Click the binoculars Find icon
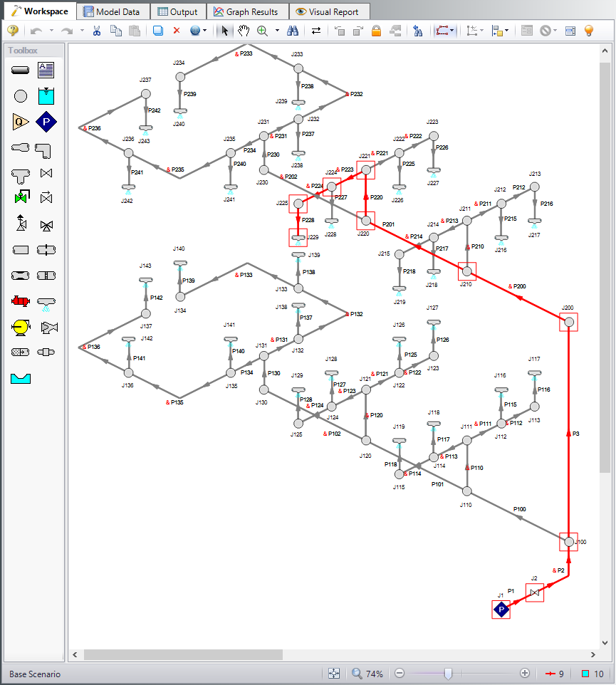 tap(293, 31)
